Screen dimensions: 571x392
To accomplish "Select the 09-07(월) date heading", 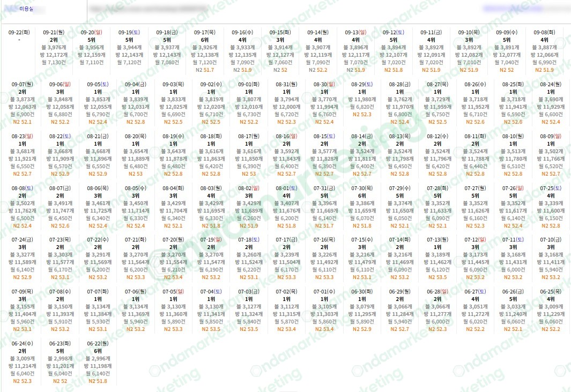I will pos(22,85).
